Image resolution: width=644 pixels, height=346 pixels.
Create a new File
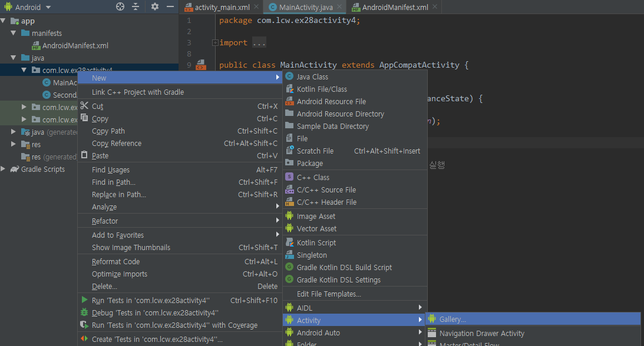(x=355, y=138)
